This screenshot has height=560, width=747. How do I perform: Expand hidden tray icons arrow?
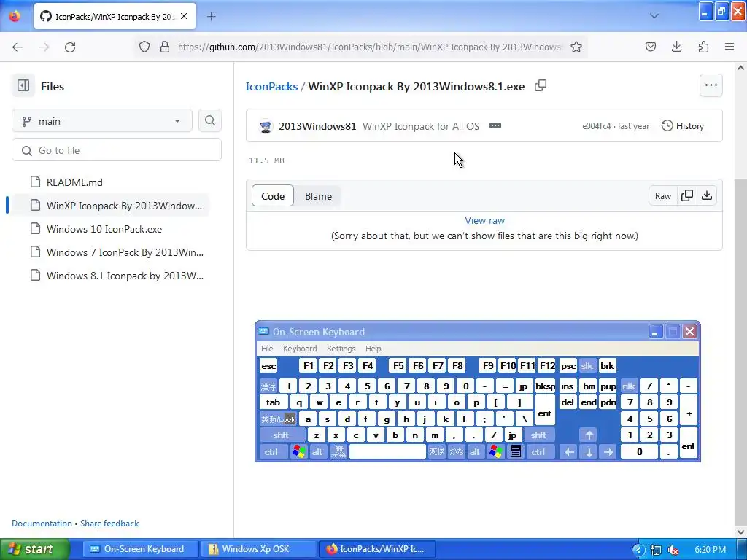pyautogui.click(x=638, y=550)
